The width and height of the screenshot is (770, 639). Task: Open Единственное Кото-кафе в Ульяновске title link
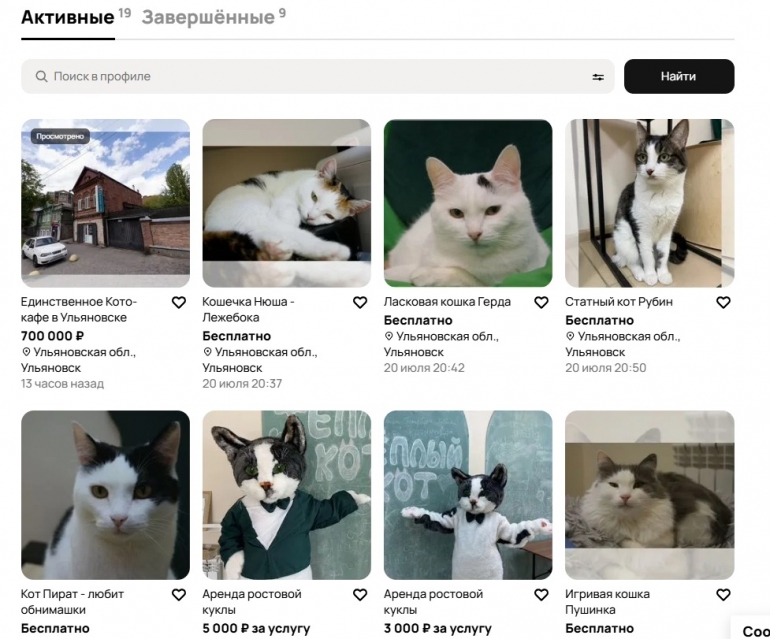[x=79, y=309]
